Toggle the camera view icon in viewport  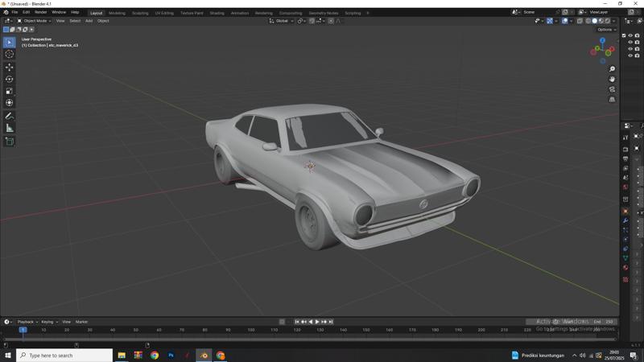pyautogui.click(x=613, y=89)
